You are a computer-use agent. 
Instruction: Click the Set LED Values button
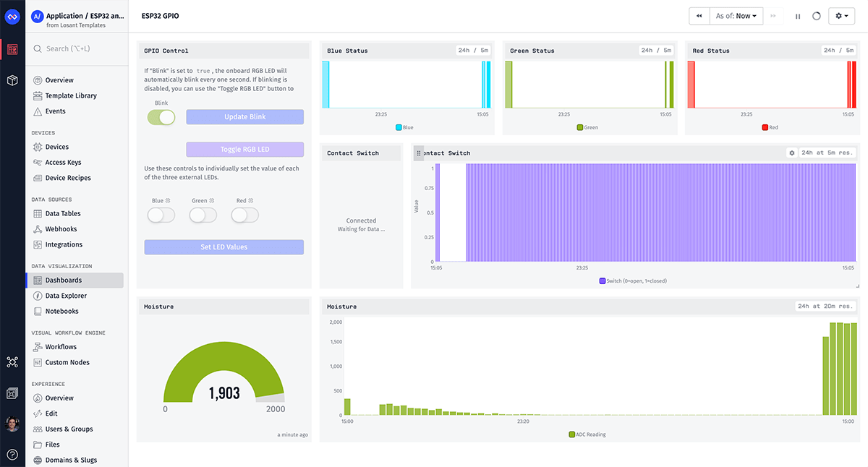tap(224, 247)
